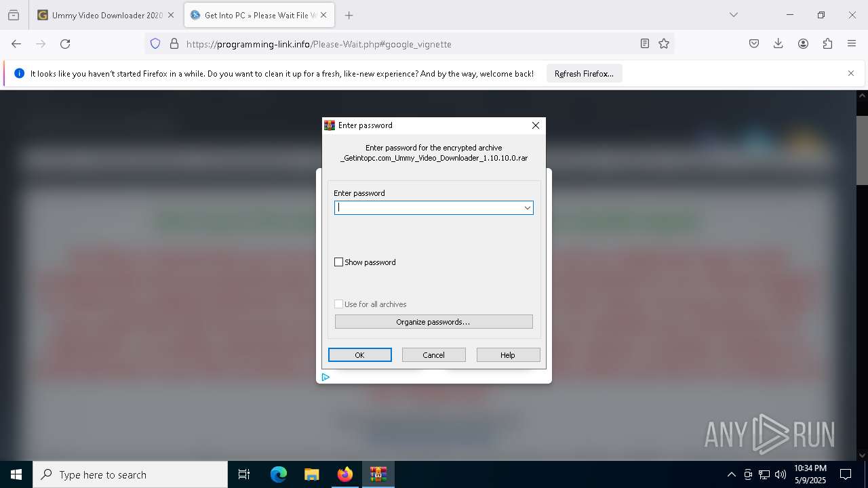The width and height of the screenshot is (868, 488).
Task: Open Save to Pocket icon
Action: coord(754,44)
